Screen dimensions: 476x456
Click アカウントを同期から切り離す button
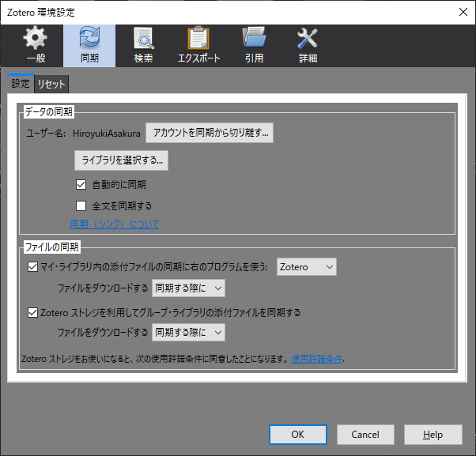click(210, 133)
